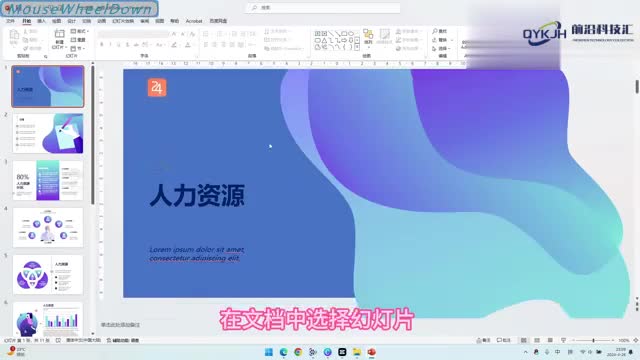Click the 重置 (Reset) slide button
The image size is (640, 360).
tap(79, 40)
